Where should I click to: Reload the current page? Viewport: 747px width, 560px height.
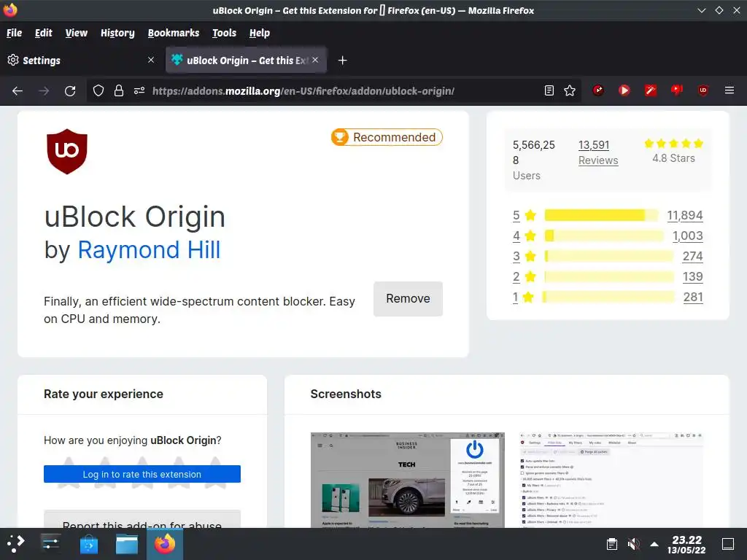(70, 90)
